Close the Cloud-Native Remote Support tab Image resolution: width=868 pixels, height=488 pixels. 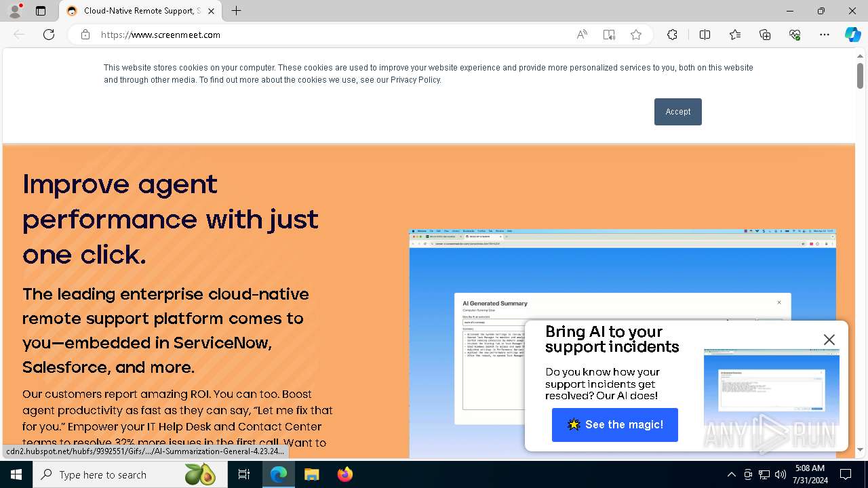click(212, 11)
